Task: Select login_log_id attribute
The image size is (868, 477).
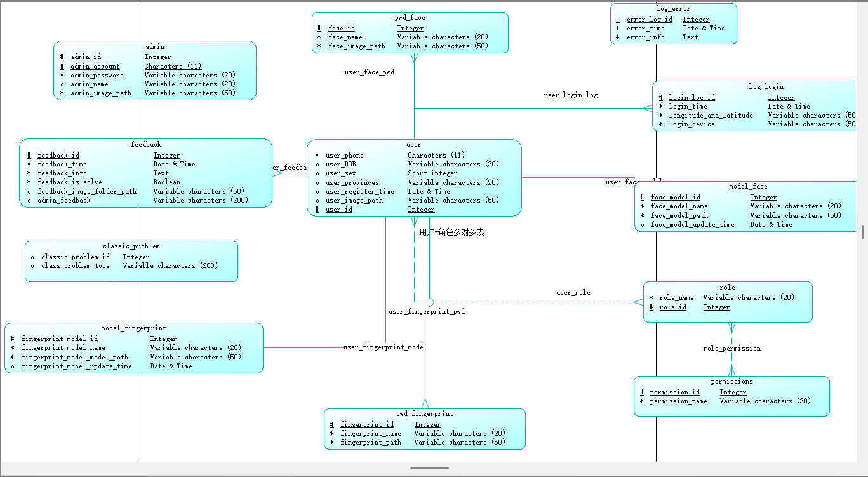Action: pyautogui.click(x=692, y=97)
